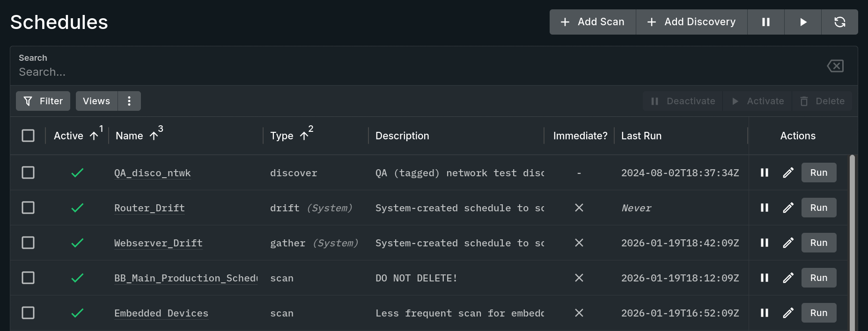868x331 pixels.
Task: Clear the search field with backspace icon
Action: click(x=835, y=66)
